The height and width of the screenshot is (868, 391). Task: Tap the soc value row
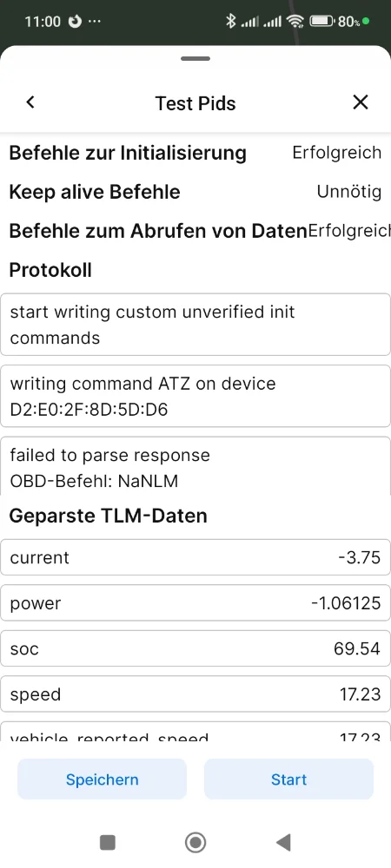point(195,648)
